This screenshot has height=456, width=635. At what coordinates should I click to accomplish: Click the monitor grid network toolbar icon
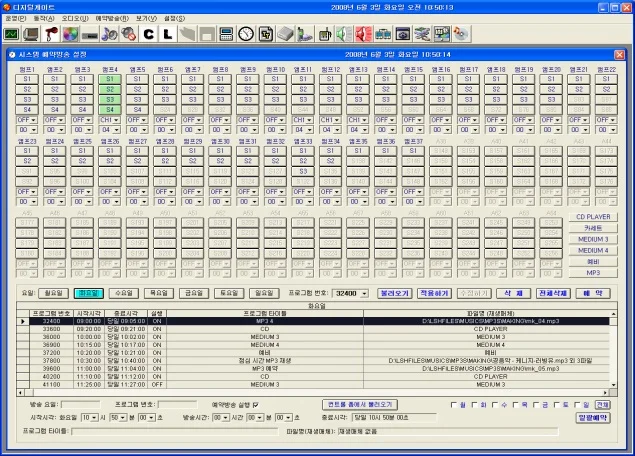pyautogui.click(x=441, y=34)
